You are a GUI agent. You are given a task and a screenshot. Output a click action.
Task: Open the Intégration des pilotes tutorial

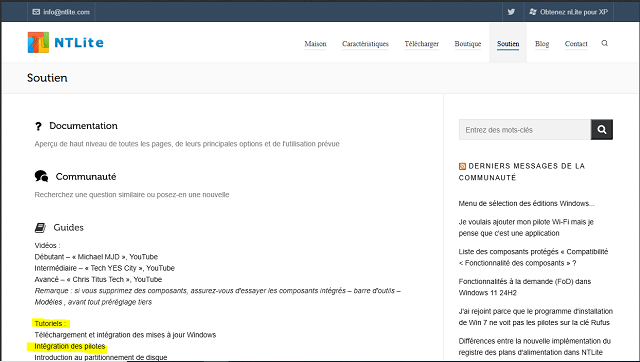(70, 346)
